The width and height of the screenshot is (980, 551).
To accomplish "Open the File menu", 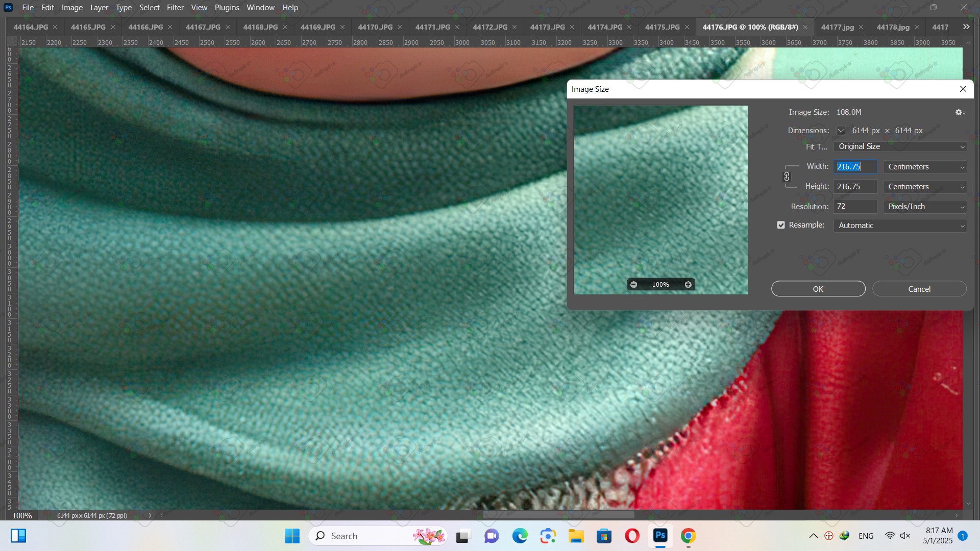I will click(28, 8).
